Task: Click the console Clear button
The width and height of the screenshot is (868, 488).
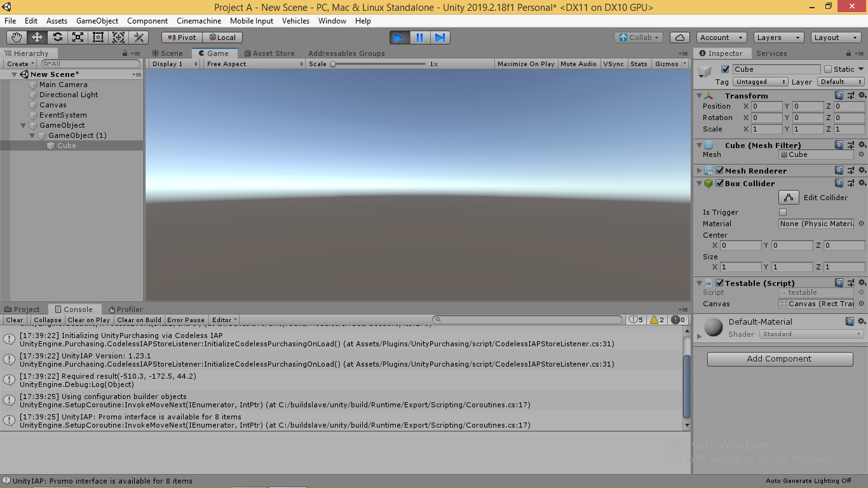Action: pyautogui.click(x=15, y=320)
